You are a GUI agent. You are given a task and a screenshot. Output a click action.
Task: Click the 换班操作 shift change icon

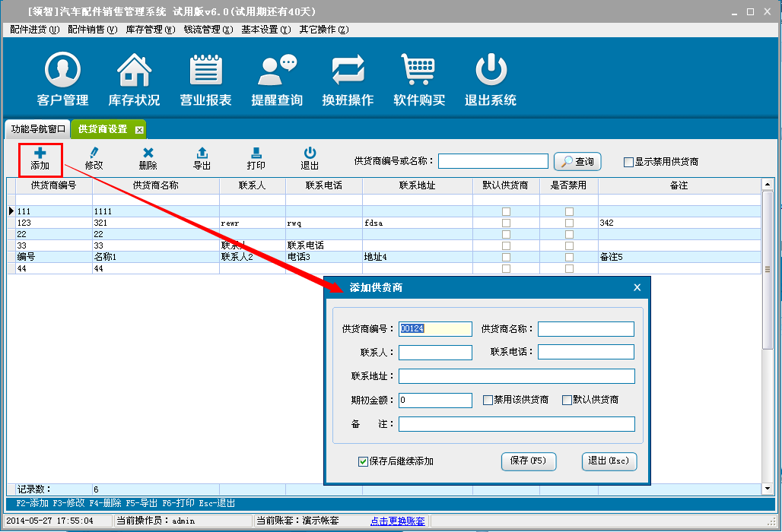click(x=348, y=71)
